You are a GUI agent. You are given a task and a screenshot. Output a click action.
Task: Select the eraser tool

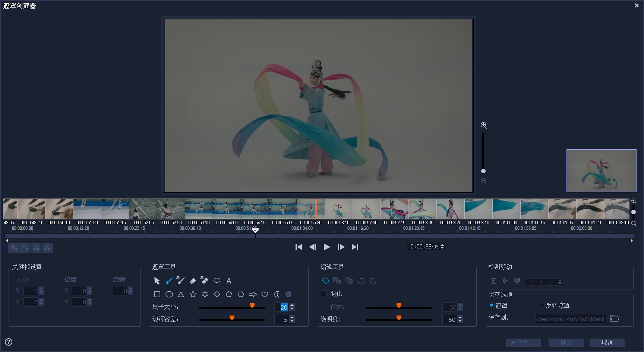193,281
